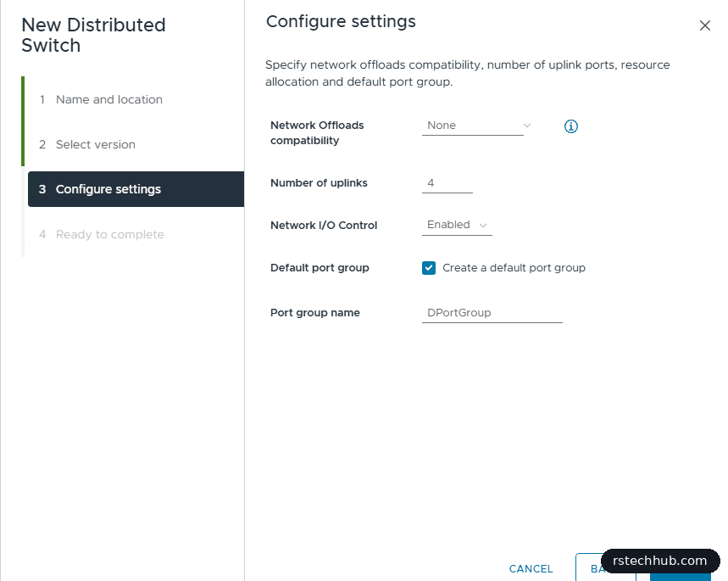
Task: Go to step 2 Select version
Action: click(87, 144)
